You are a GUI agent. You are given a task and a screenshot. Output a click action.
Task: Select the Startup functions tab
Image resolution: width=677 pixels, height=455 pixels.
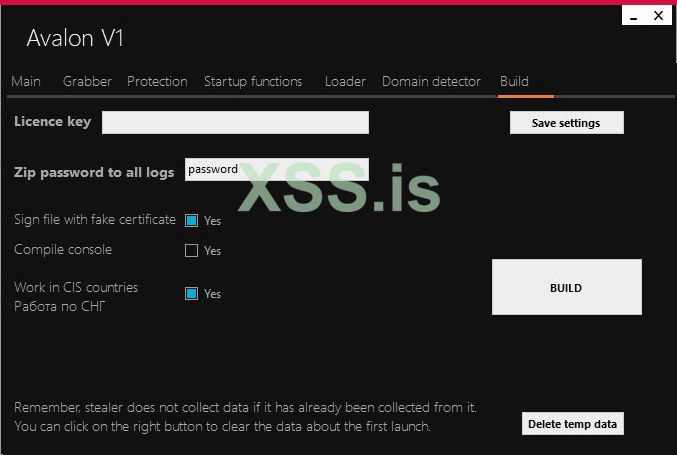(253, 81)
